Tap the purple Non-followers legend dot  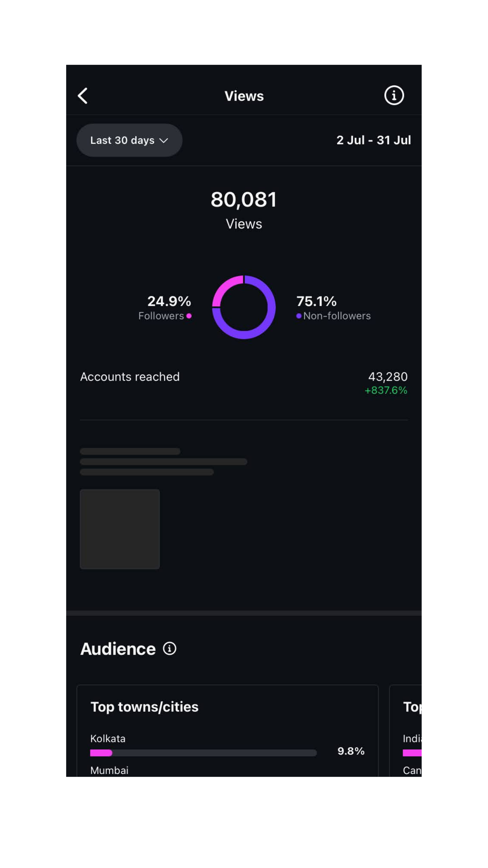point(299,316)
